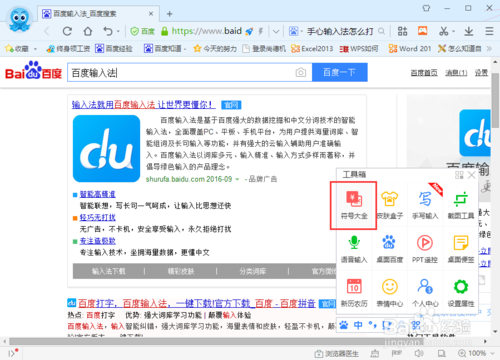Open the 百度经验 bookmark
Screen dimensions: 500x360
[x=114, y=49]
